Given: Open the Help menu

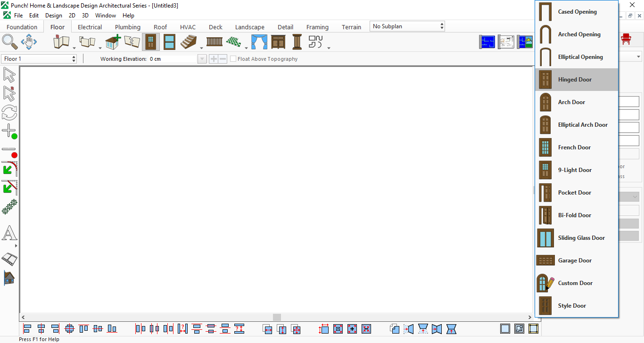Looking at the screenshot, I should point(128,16).
